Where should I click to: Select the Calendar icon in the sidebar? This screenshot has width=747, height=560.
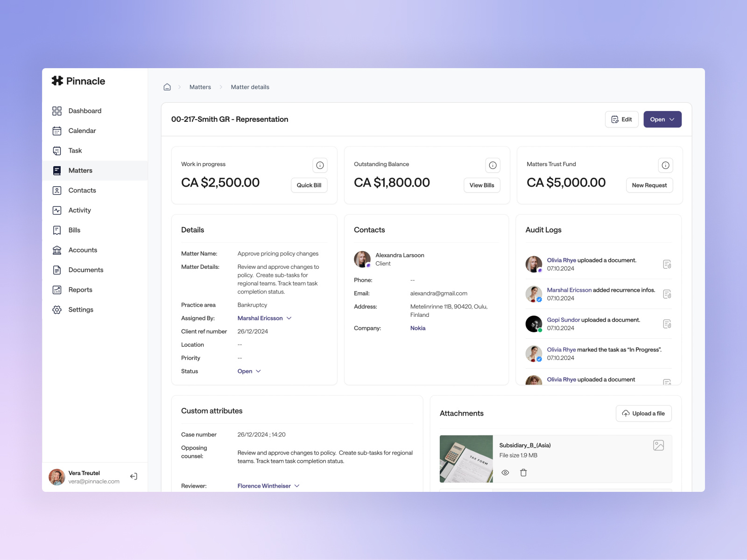coord(57,131)
